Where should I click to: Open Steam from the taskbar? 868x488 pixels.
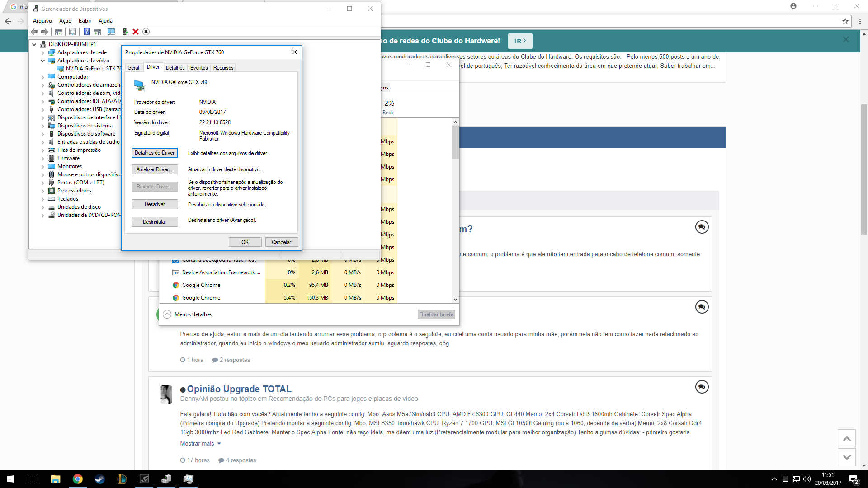pos(100,479)
